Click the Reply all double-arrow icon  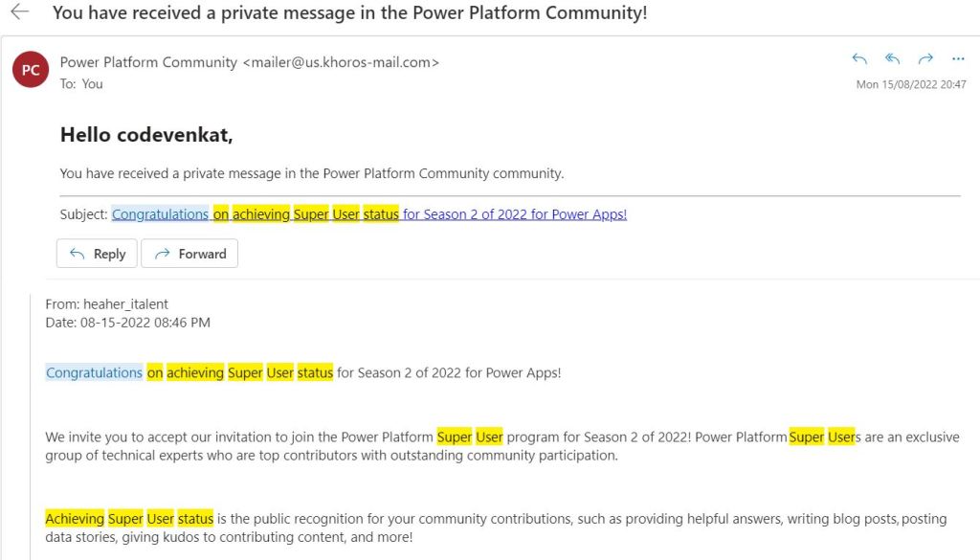coord(892,59)
